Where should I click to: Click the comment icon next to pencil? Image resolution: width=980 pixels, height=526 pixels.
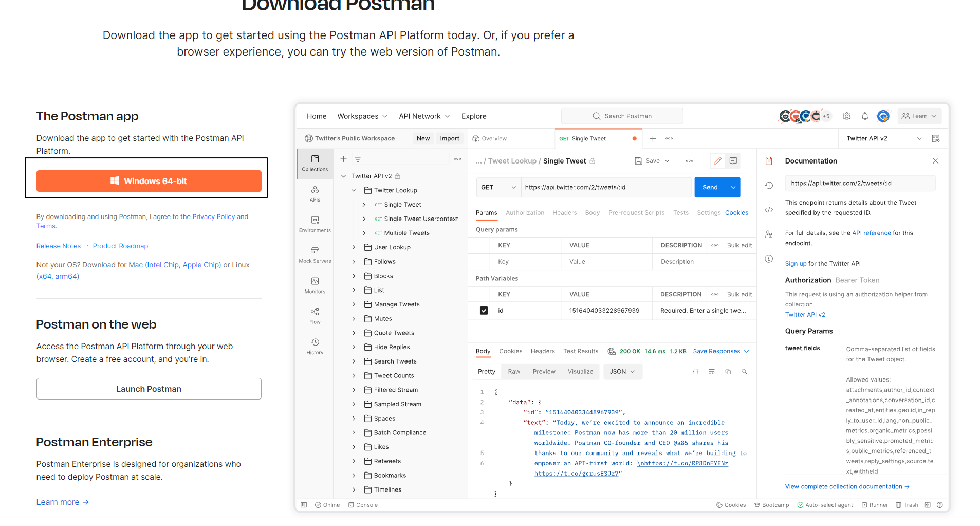pyautogui.click(x=733, y=161)
